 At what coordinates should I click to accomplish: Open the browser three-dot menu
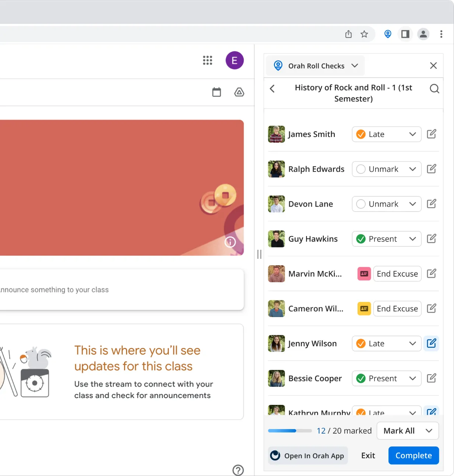coord(441,34)
